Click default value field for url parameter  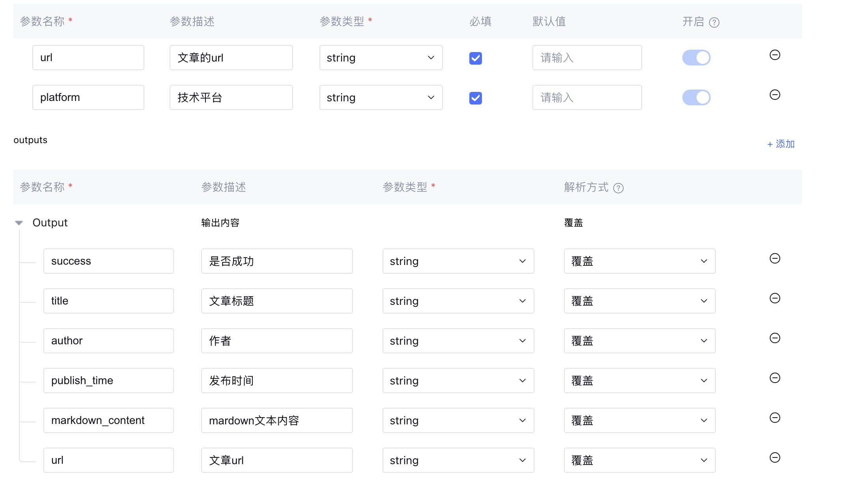[x=586, y=58]
